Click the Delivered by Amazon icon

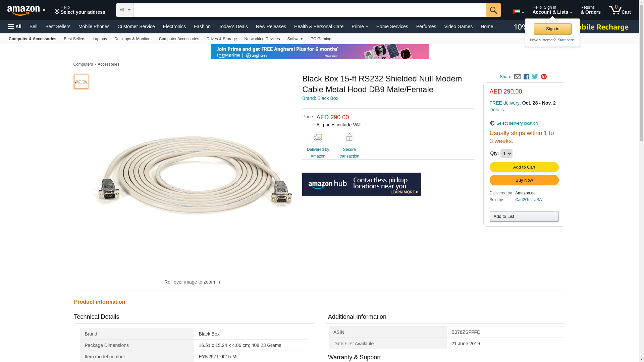(x=318, y=137)
